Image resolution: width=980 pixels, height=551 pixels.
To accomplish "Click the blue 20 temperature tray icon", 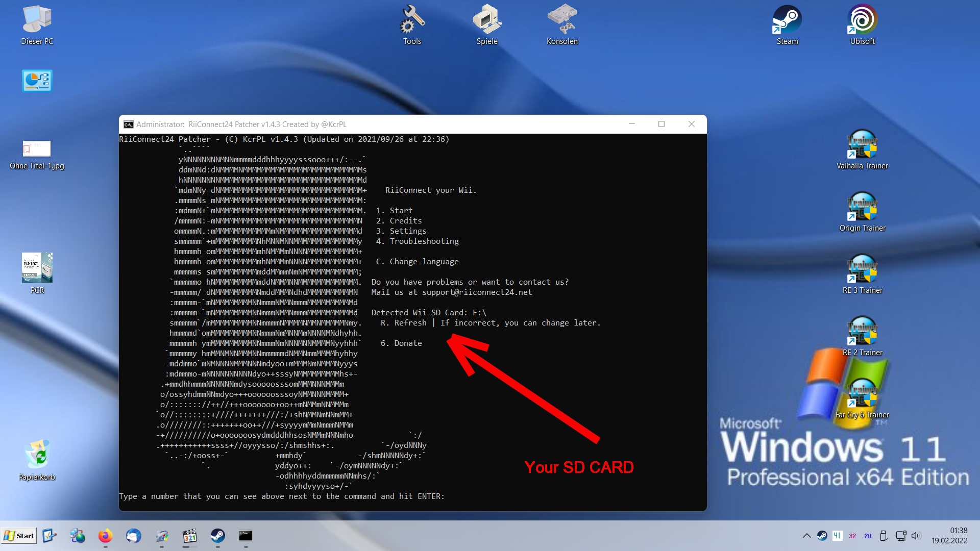I will pos(868,536).
